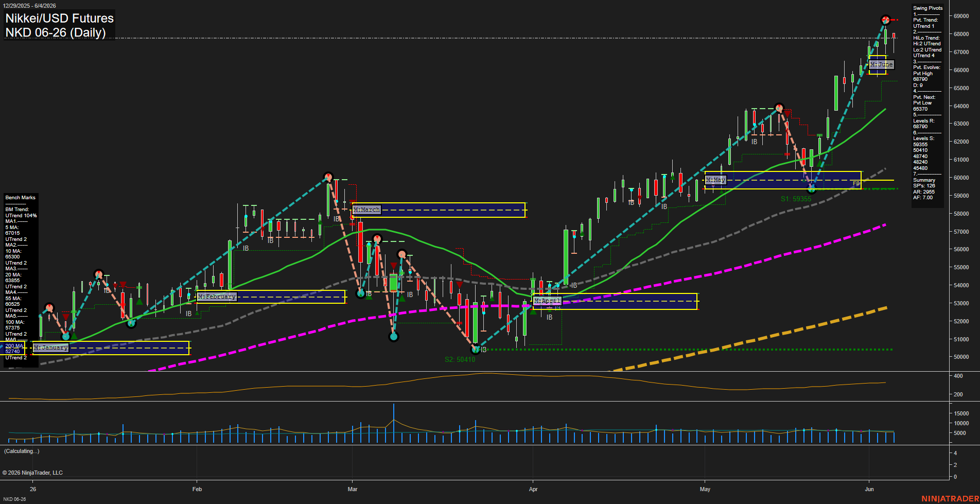This screenshot has width=980, height=504.
Task: Click the S2: 50410 support label
Action: point(460,359)
